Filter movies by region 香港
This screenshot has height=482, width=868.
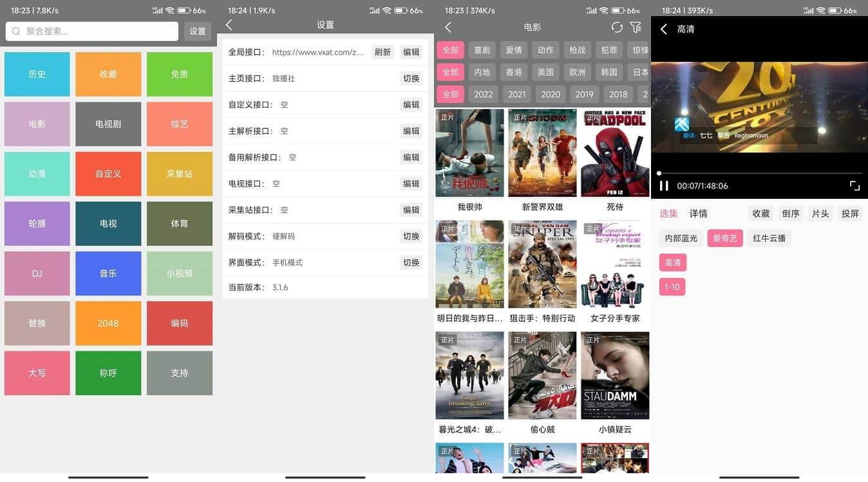pyautogui.click(x=514, y=72)
